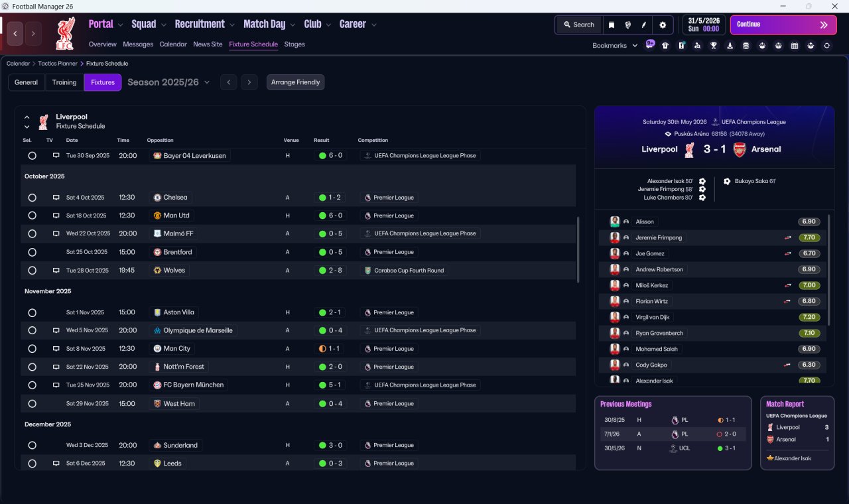Open the messages icon showing 9+ badge
Image resolution: width=849 pixels, height=504 pixels.
point(650,44)
